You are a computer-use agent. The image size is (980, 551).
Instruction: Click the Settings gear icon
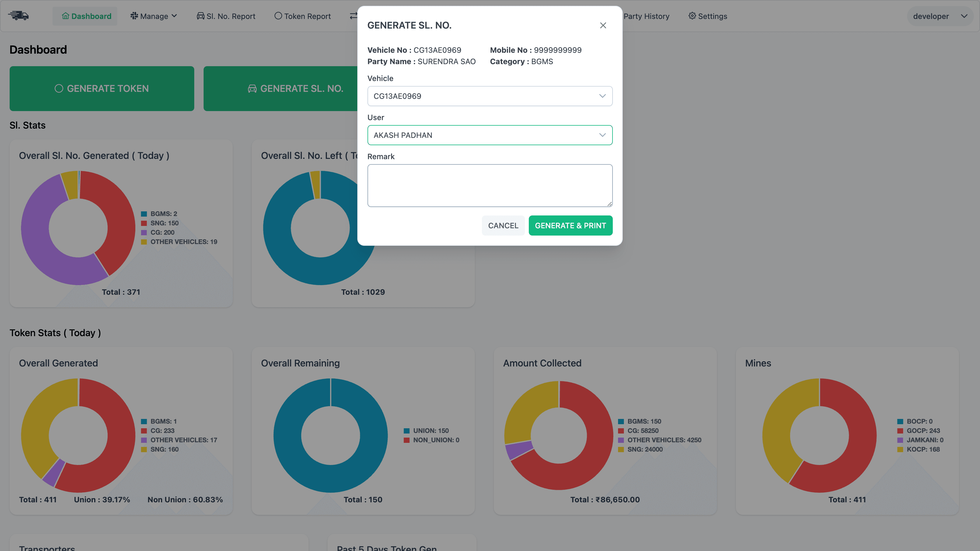692,16
